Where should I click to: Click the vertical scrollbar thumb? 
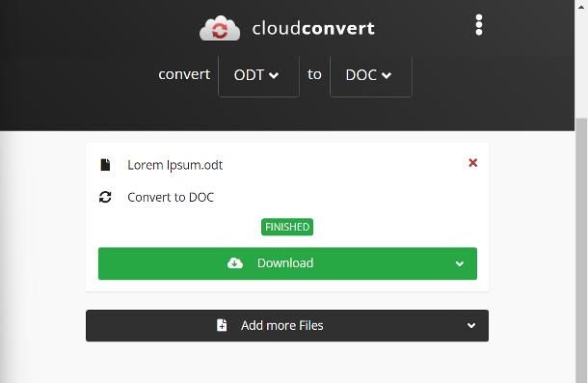point(581,251)
